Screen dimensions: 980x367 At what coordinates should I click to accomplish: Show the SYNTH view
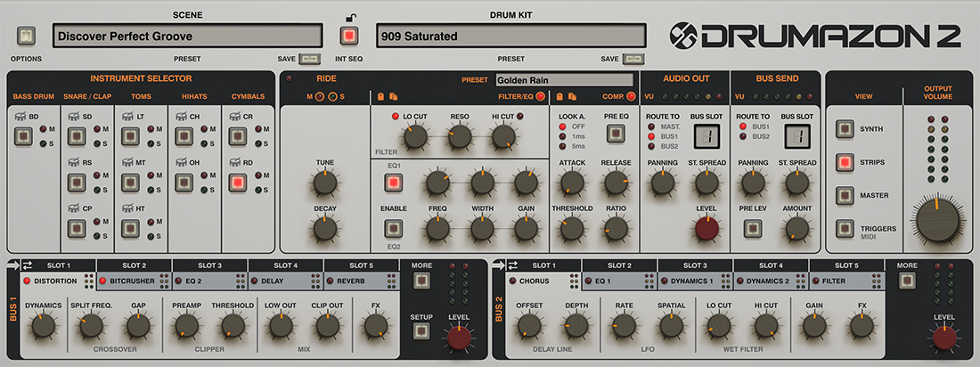pos(845,129)
